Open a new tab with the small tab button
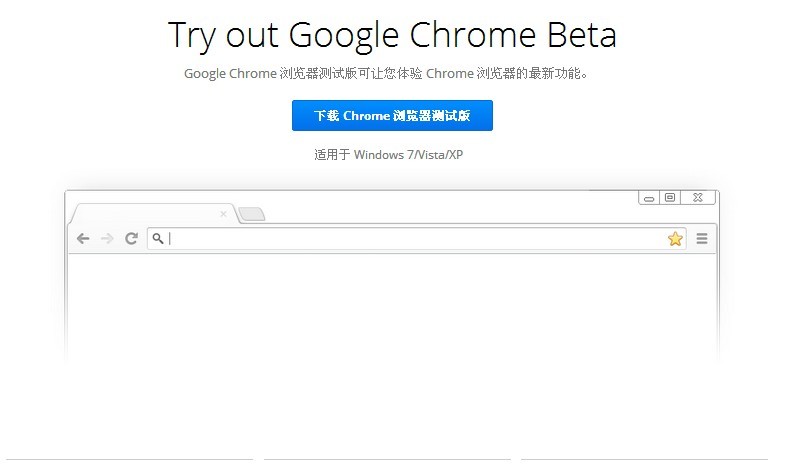790x469 pixels. point(252,214)
